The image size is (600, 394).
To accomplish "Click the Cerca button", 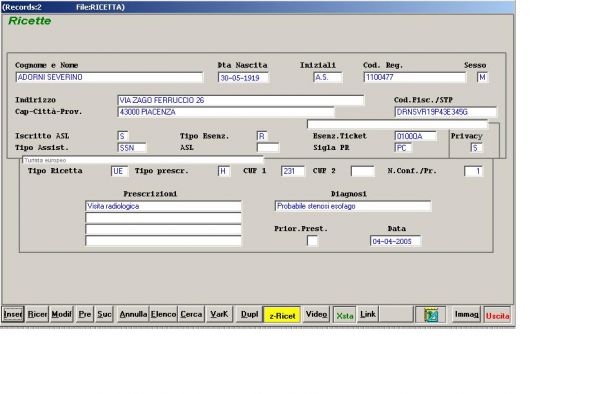I will tap(191, 314).
